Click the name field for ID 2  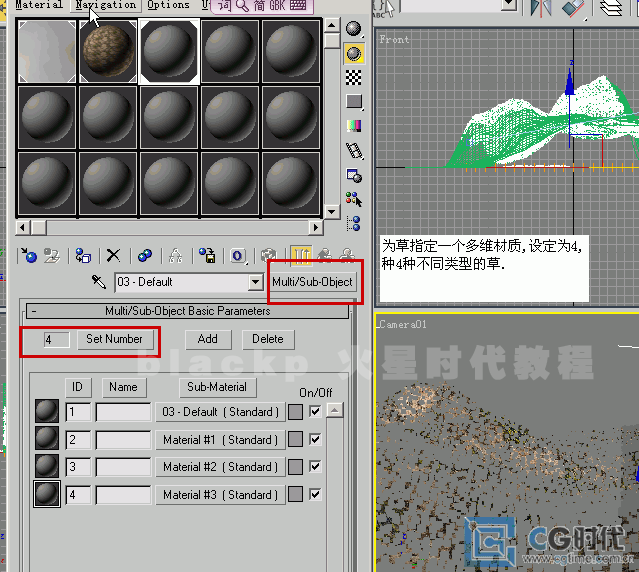click(123, 440)
